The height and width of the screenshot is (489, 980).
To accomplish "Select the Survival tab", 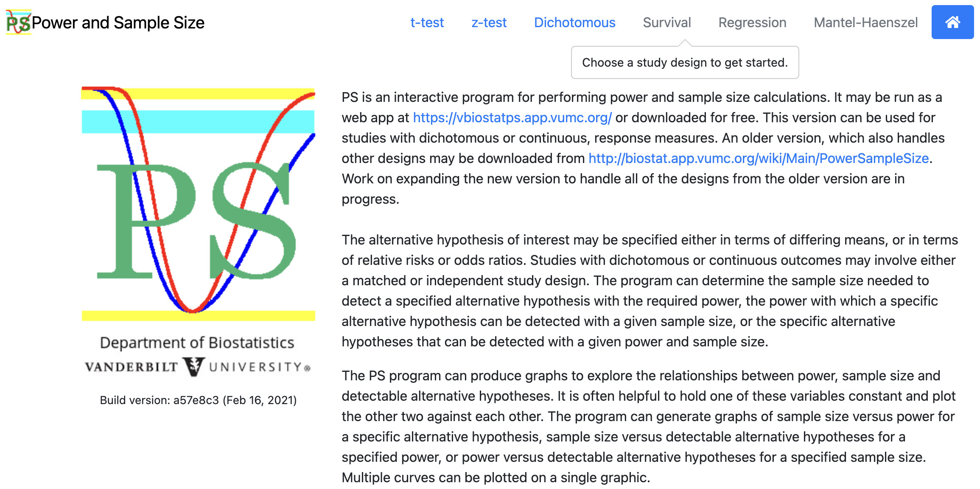I will click(x=666, y=22).
